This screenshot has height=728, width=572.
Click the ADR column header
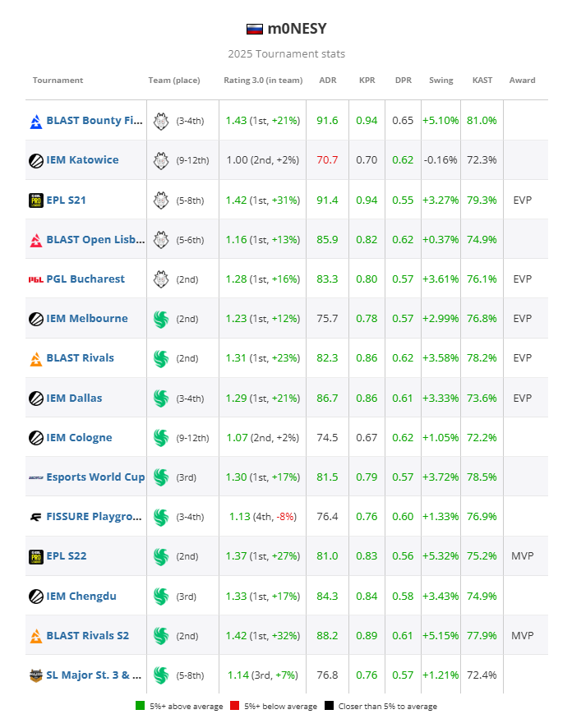tap(328, 81)
